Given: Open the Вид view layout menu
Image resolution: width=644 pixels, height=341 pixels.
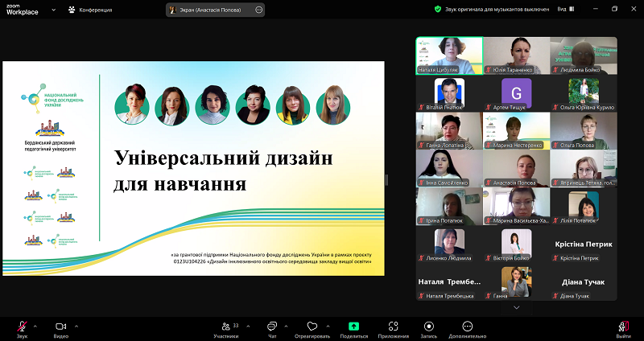Looking at the screenshot, I should pyautogui.click(x=566, y=9).
